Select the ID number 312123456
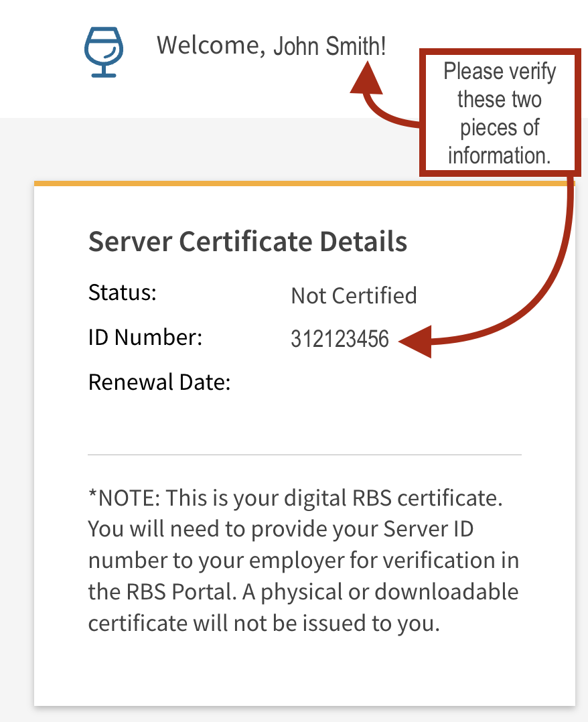The height and width of the screenshot is (722, 588). coord(340,340)
